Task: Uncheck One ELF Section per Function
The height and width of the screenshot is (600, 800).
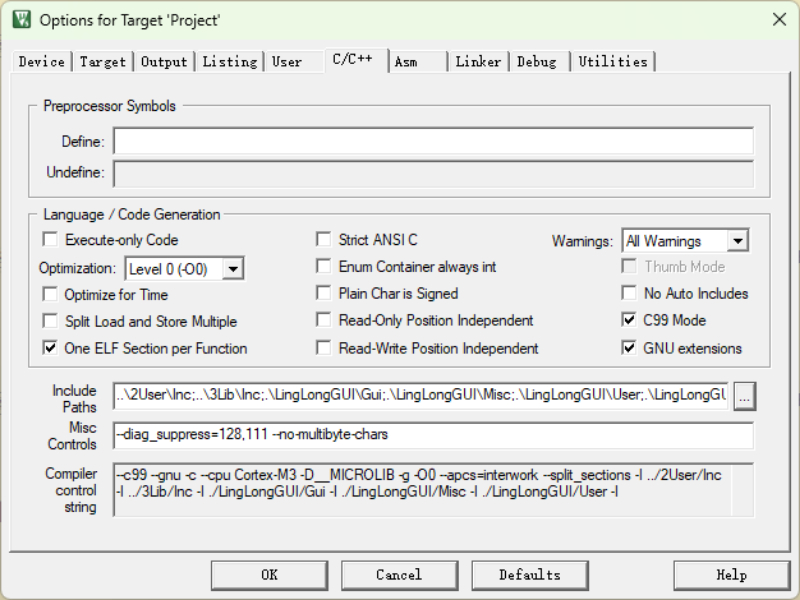Action: [x=50, y=348]
